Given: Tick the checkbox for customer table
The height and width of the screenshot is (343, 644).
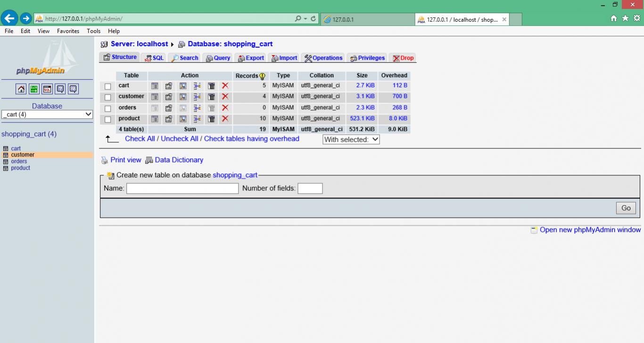Looking at the screenshot, I should point(107,97).
